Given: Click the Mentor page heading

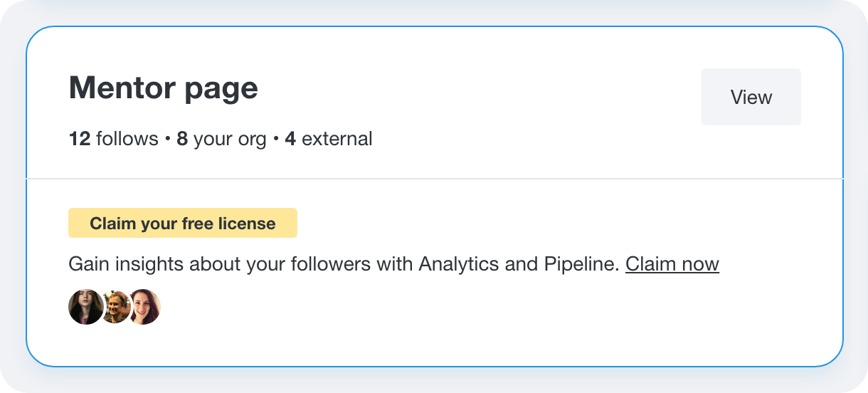Looking at the screenshot, I should 164,88.
